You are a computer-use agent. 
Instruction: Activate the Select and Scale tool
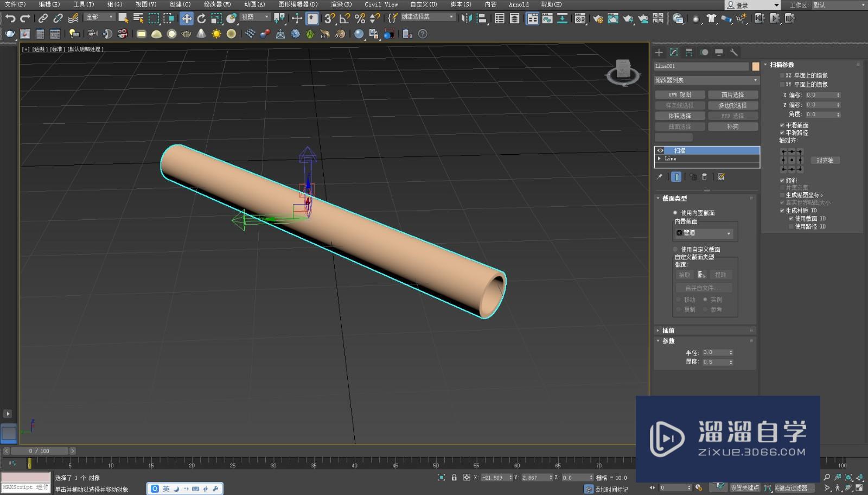216,18
